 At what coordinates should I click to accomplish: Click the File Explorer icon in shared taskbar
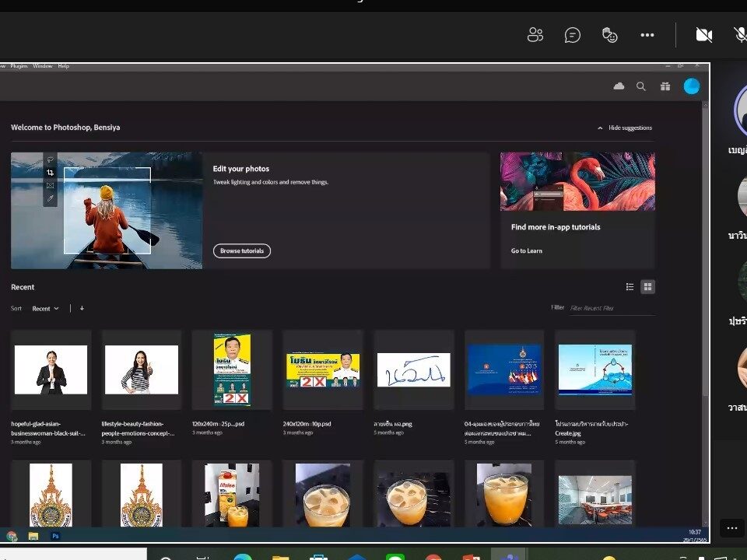coord(33,536)
